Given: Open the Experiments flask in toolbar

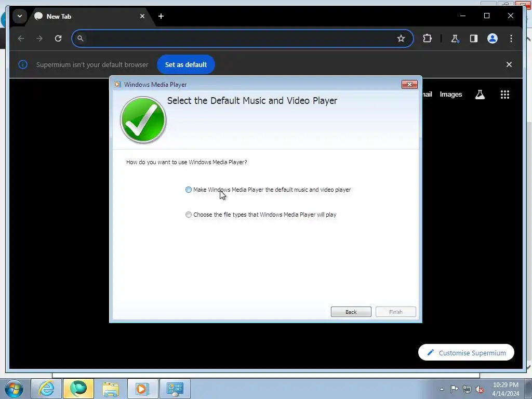Looking at the screenshot, I should [455, 38].
